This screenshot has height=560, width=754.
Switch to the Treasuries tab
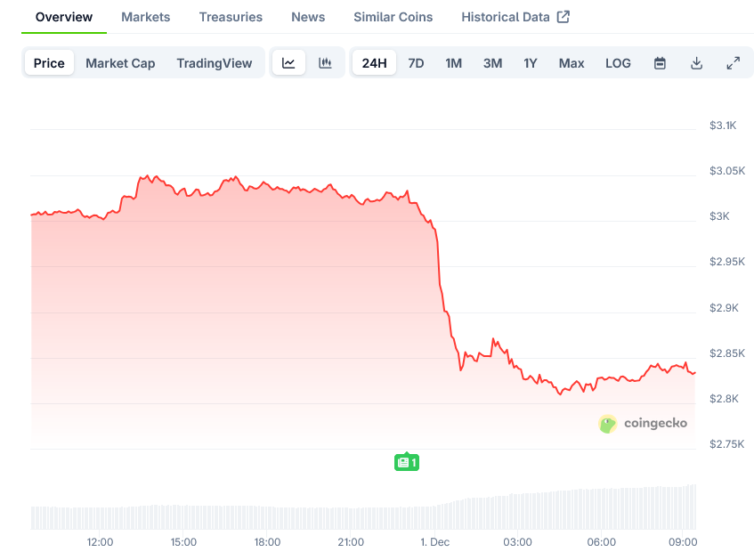click(231, 16)
